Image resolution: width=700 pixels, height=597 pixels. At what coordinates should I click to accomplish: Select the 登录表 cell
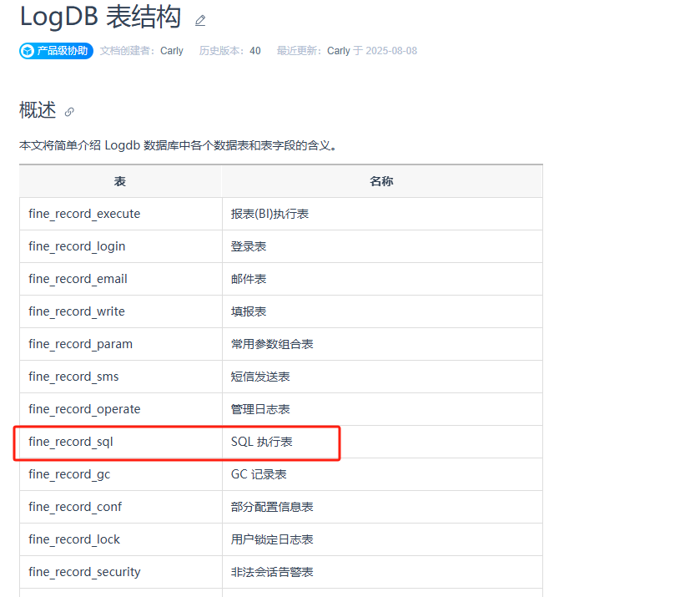coord(382,246)
